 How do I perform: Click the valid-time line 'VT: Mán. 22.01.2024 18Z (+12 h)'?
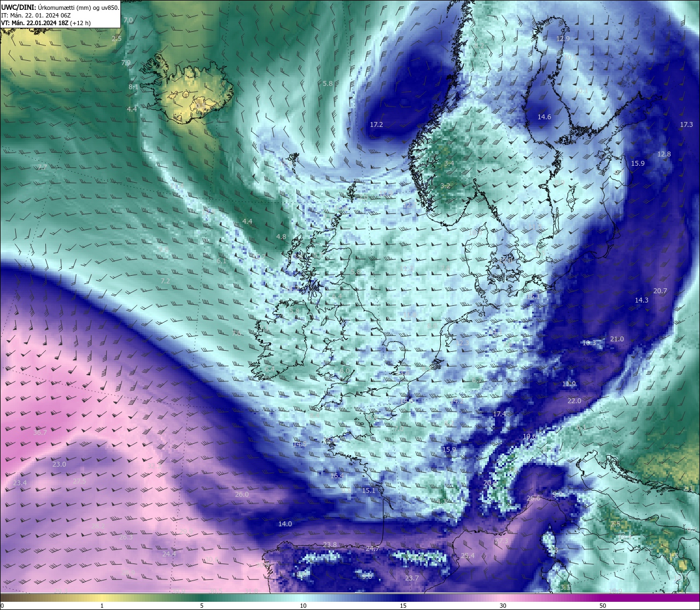coord(46,23)
